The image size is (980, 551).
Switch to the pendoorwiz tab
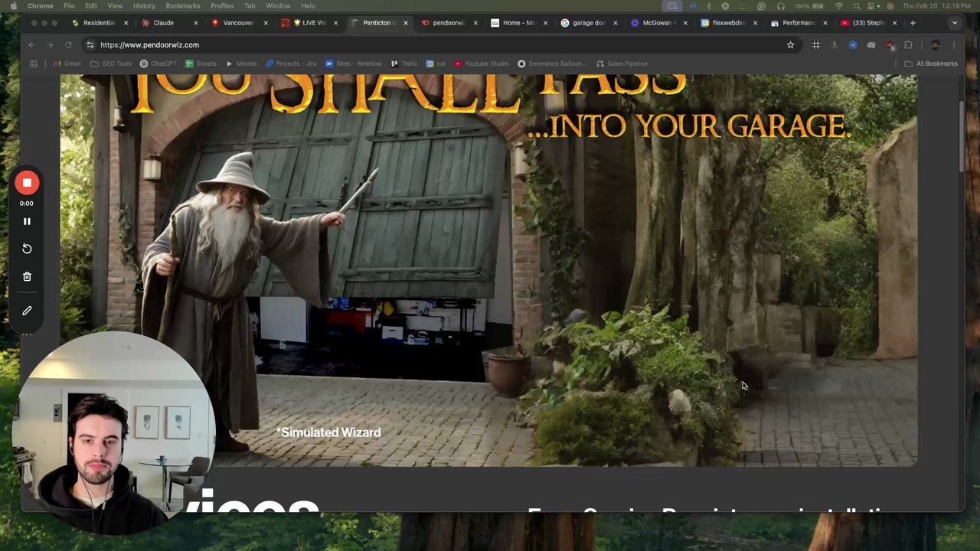[449, 23]
